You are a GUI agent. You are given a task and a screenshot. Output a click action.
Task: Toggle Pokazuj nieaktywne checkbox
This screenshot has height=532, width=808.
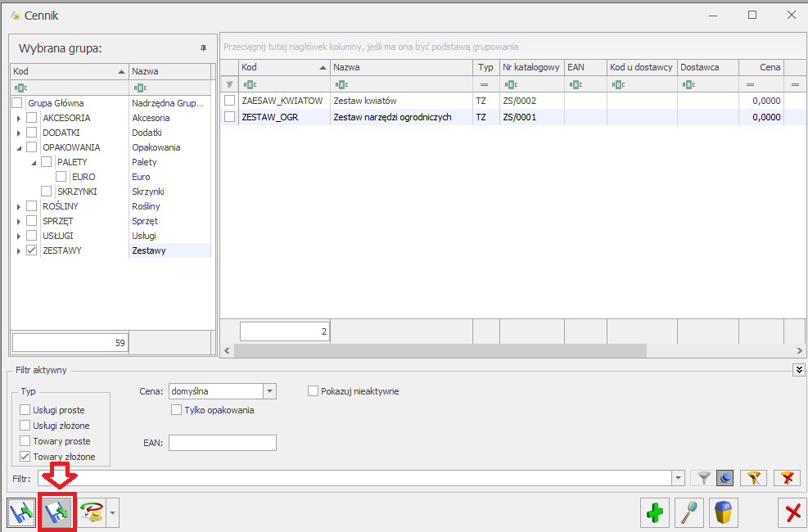tap(313, 391)
